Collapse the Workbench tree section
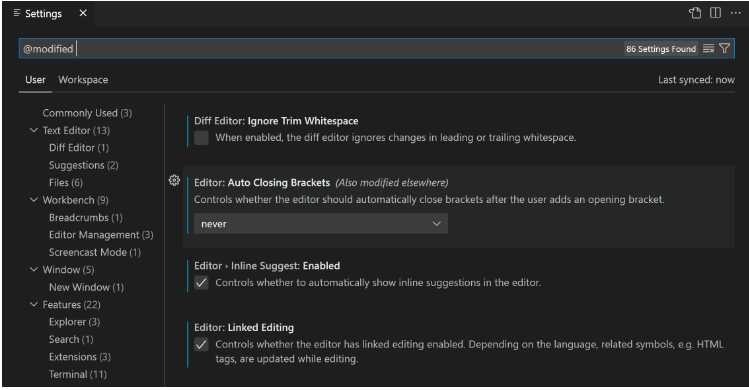The width and height of the screenshot is (749, 390). [34, 200]
